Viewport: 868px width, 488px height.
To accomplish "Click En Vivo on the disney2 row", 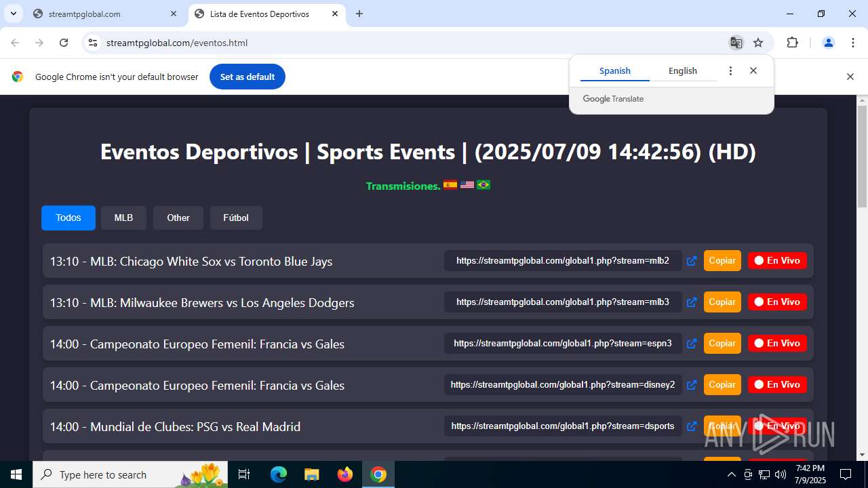I will click(777, 384).
